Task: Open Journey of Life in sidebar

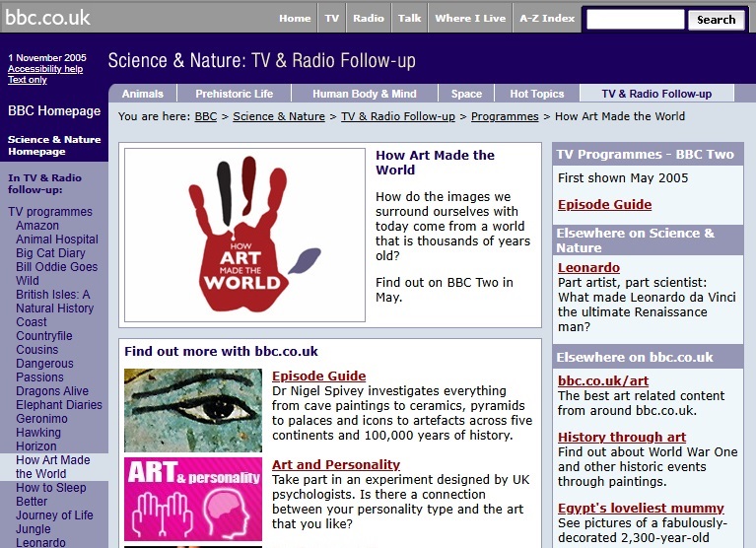Action: (x=54, y=515)
